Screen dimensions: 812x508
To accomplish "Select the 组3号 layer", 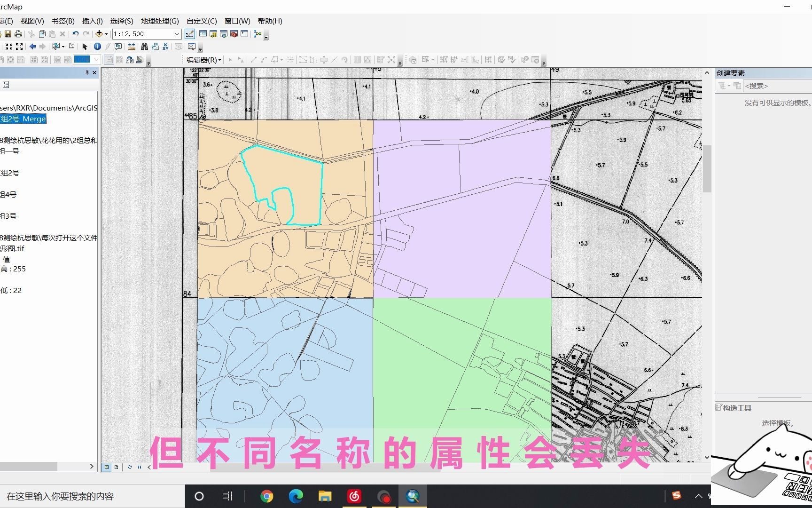I will (x=8, y=216).
